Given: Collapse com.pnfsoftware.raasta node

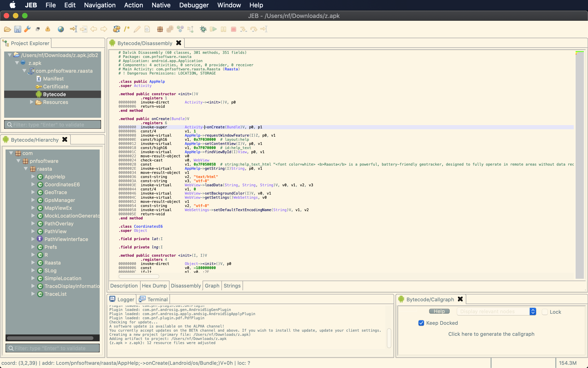Looking at the screenshot, I should [x=24, y=71].
